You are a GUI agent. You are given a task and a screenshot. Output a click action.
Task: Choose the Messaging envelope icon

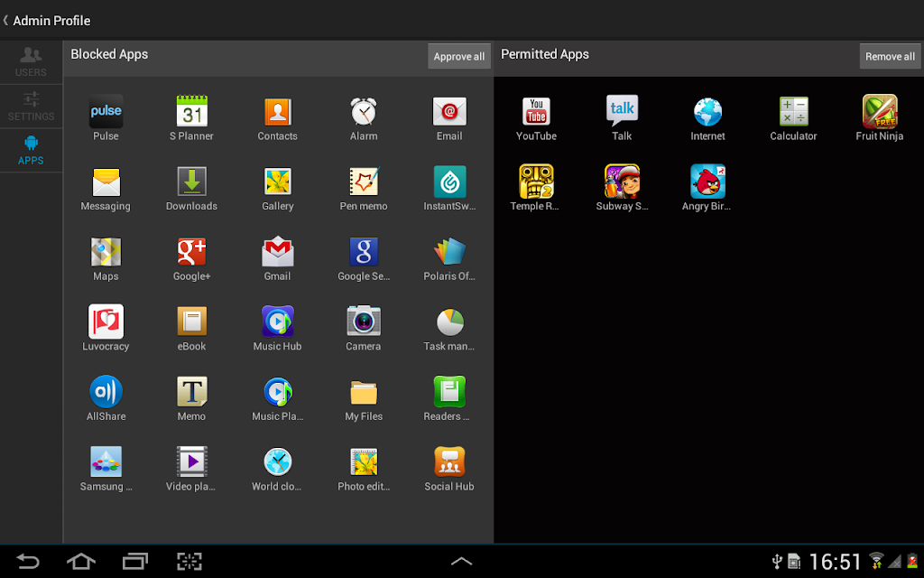106,182
